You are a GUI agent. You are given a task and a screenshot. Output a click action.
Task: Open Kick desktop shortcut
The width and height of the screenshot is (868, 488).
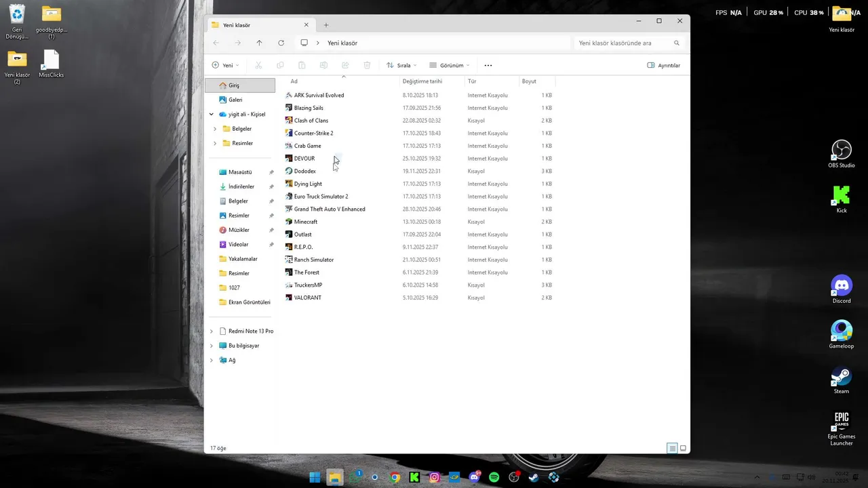(842, 199)
